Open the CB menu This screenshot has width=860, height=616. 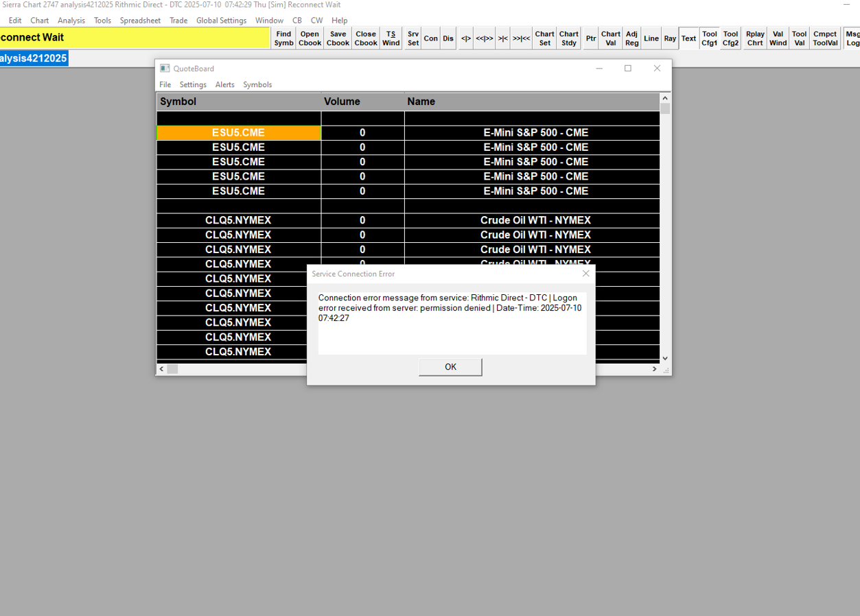[297, 21]
